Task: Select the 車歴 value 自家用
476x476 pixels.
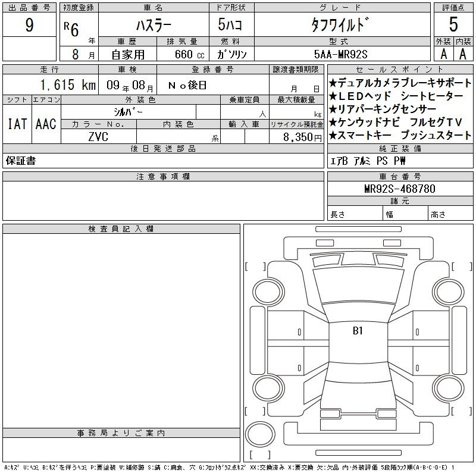Action: coord(128,55)
